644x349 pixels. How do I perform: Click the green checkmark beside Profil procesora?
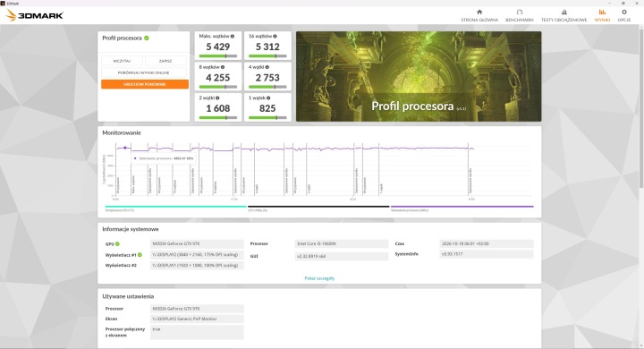(147, 38)
